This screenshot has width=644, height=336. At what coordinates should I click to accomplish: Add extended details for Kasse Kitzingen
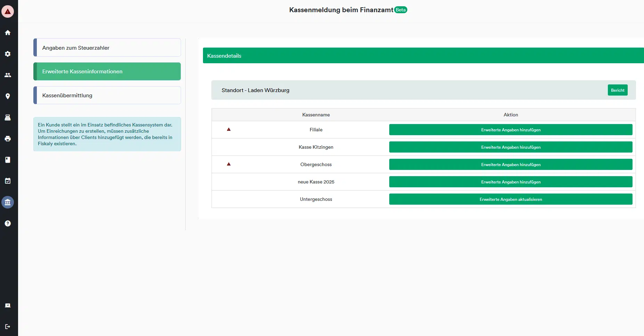coord(511,147)
